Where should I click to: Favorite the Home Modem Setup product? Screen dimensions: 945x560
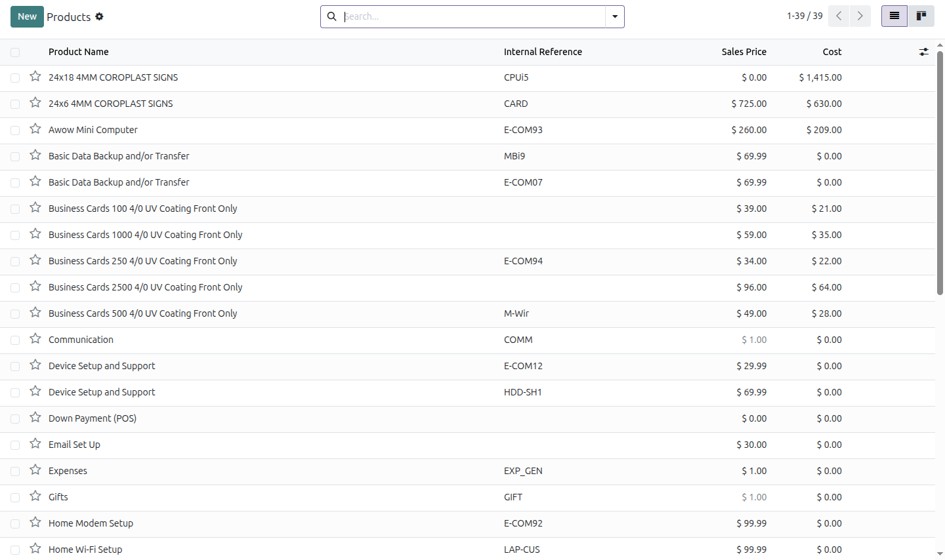pos(35,523)
